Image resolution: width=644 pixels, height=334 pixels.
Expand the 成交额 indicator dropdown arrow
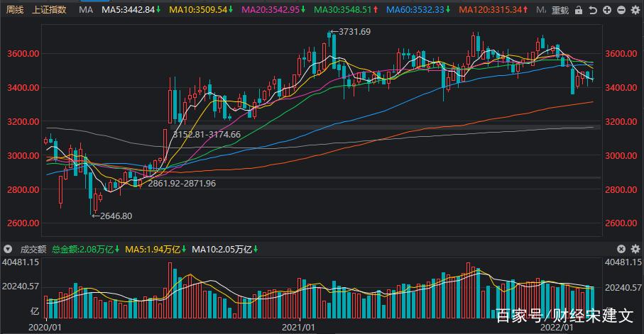8,250
